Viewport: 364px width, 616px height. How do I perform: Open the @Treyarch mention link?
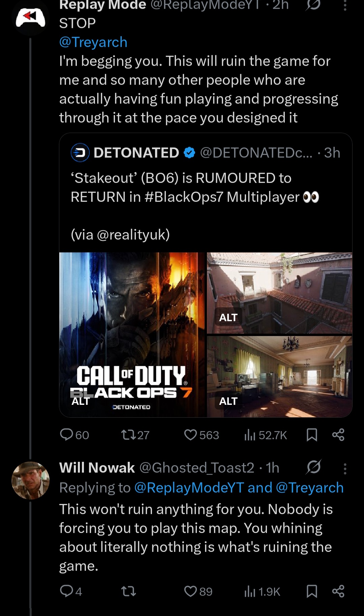tap(93, 42)
